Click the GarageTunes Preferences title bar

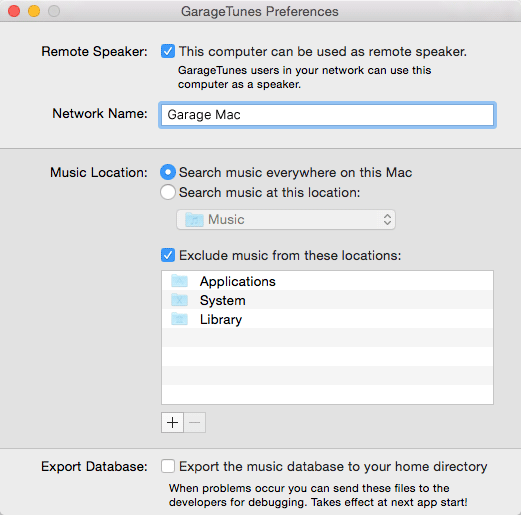(260, 11)
